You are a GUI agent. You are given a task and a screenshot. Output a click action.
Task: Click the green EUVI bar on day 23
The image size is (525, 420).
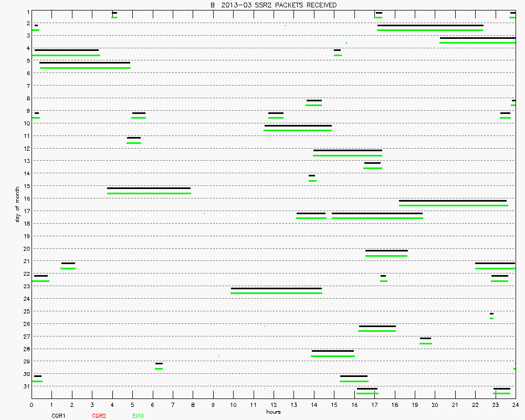[276, 293]
